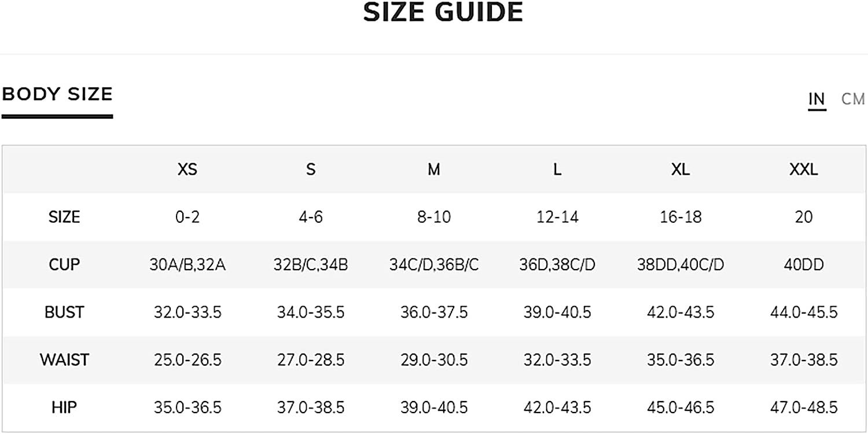Open the BODY SIZE tab
Image resolution: width=868 pixels, height=434 pixels.
coord(57,94)
